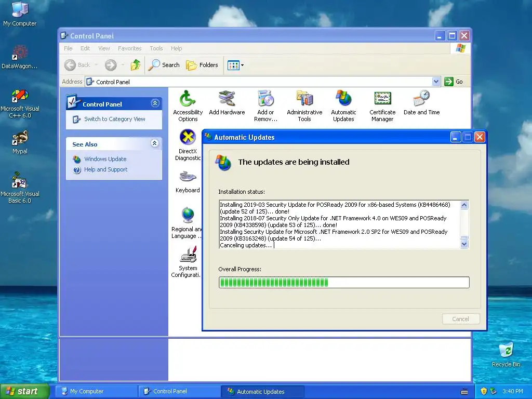Select the Recycle Bin icon
The height and width of the screenshot is (399, 532).
coord(506,354)
